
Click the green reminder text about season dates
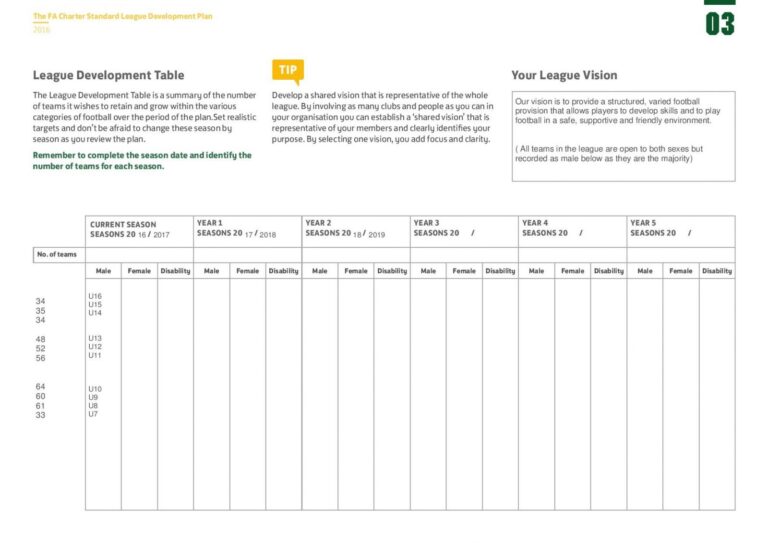pos(142,161)
